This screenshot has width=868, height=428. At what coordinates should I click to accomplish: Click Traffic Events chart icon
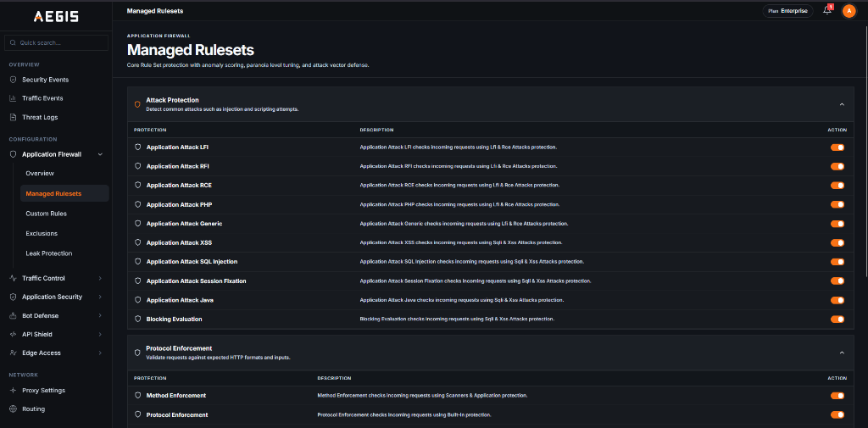coord(14,98)
